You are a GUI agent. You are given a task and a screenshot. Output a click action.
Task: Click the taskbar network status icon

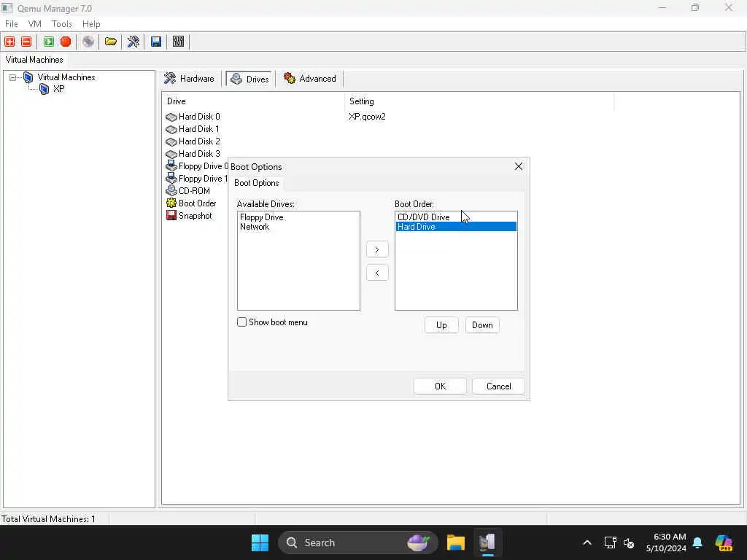611,542
